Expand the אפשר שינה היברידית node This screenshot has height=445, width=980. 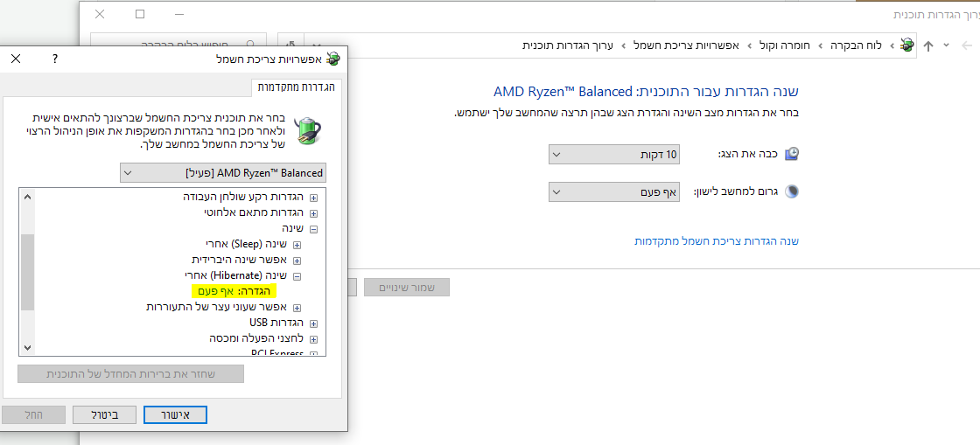pyautogui.click(x=297, y=261)
